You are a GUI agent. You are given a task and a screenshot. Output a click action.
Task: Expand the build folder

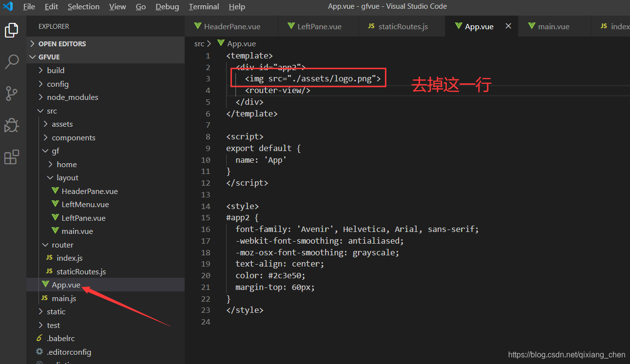pos(105,70)
